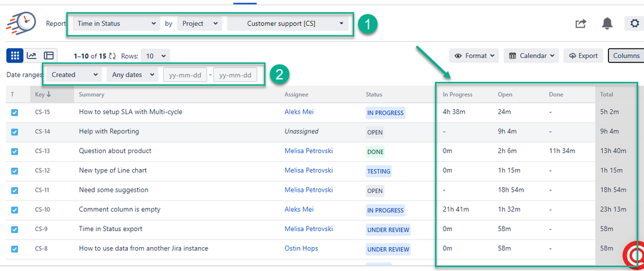Click summary 'How to setup SLA with Multi-cycle'

click(131, 112)
